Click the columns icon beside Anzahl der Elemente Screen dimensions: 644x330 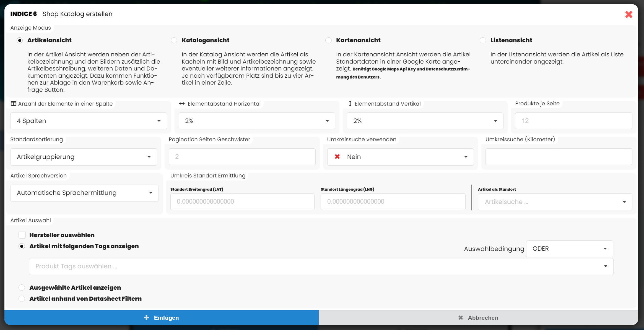(13, 104)
